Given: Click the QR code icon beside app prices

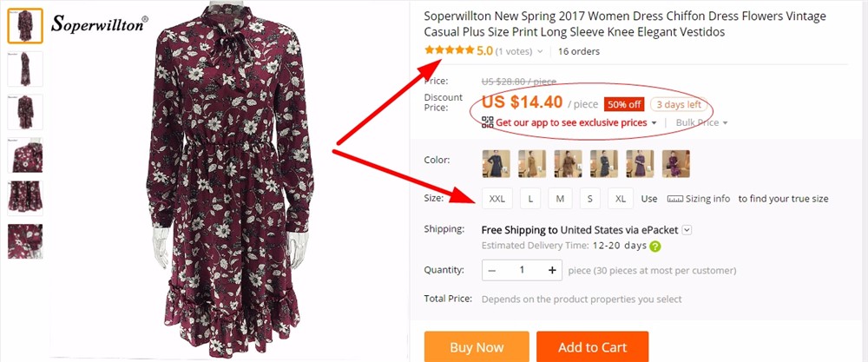Looking at the screenshot, I should point(488,122).
